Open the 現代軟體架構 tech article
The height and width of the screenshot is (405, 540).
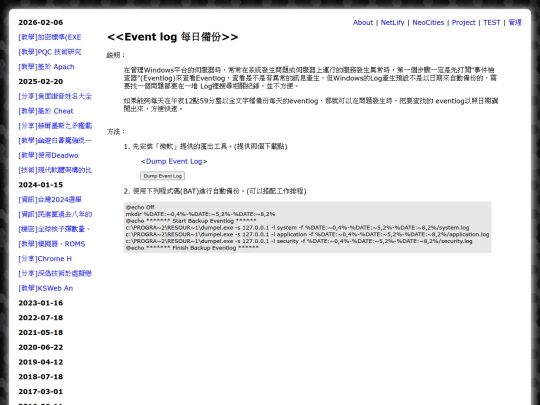(55, 170)
